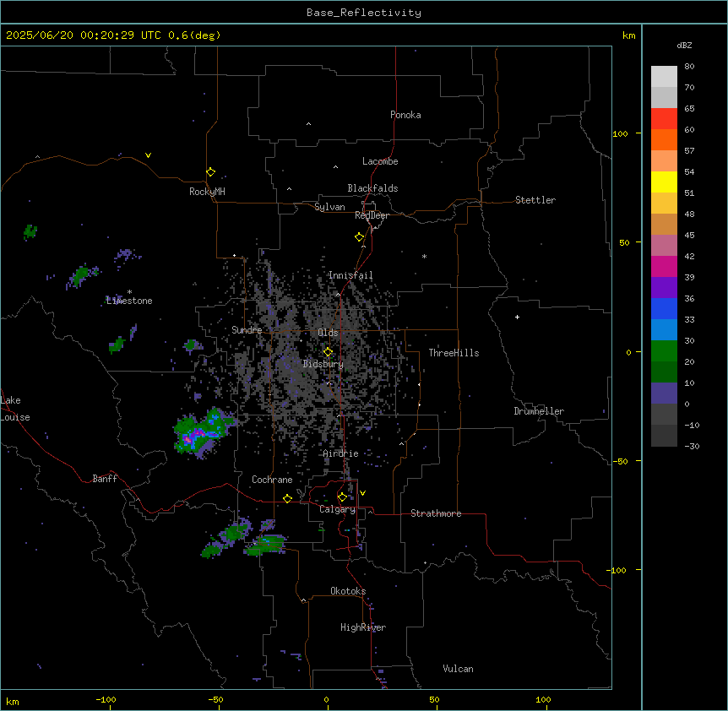Screen dimensions: 728x711
Task: Click the Limestone label
Action: [x=129, y=301]
